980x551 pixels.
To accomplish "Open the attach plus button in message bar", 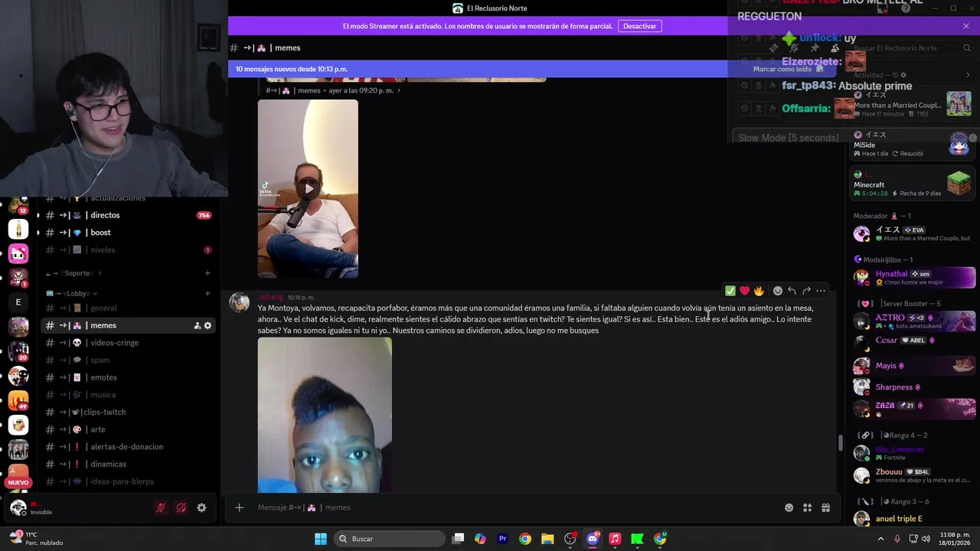I will pyautogui.click(x=239, y=507).
